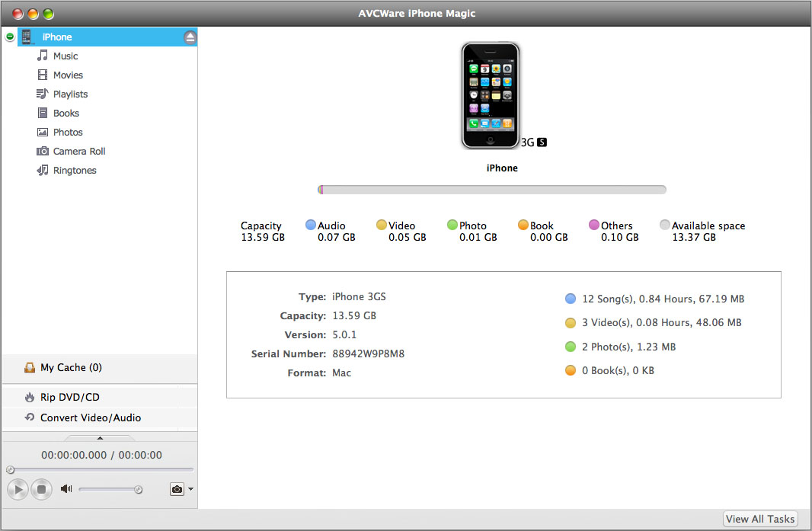Image resolution: width=812 pixels, height=531 pixels.
Task: Click the iPhone name under the device image
Action: [x=502, y=168]
